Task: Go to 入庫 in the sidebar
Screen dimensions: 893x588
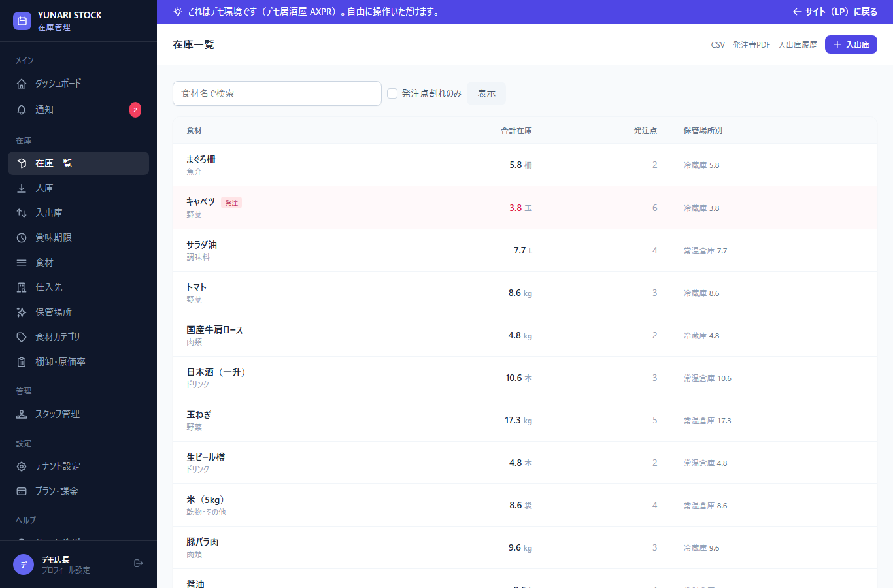Action: coord(78,188)
